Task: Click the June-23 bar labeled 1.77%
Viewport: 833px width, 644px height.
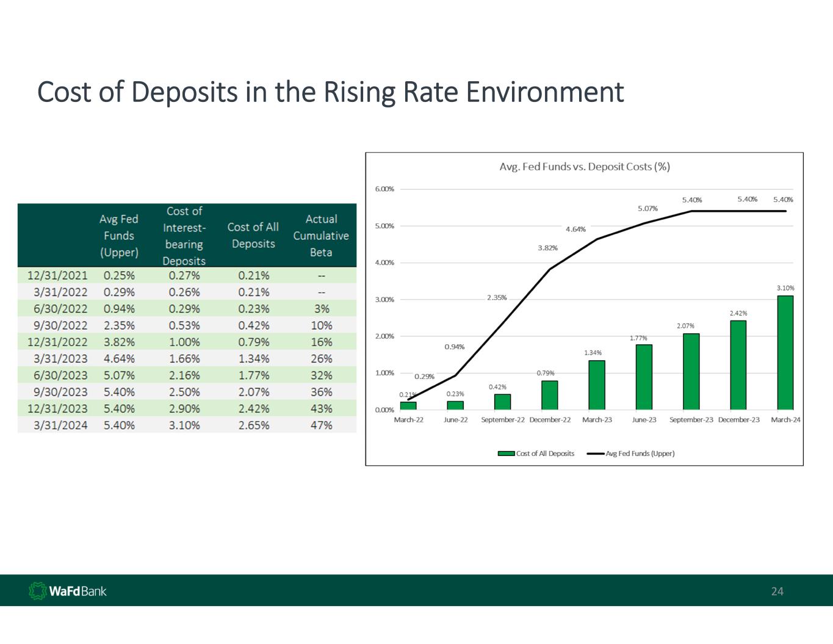Action: [644, 377]
